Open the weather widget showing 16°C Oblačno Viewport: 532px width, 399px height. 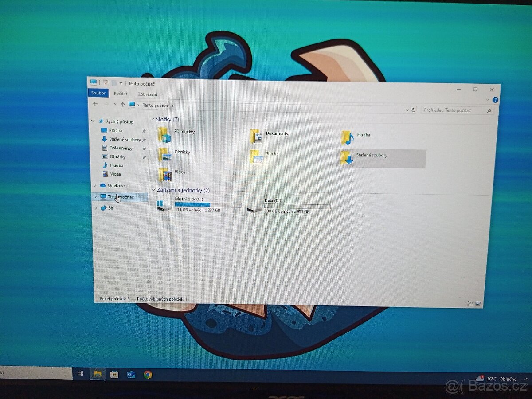click(496, 379)
